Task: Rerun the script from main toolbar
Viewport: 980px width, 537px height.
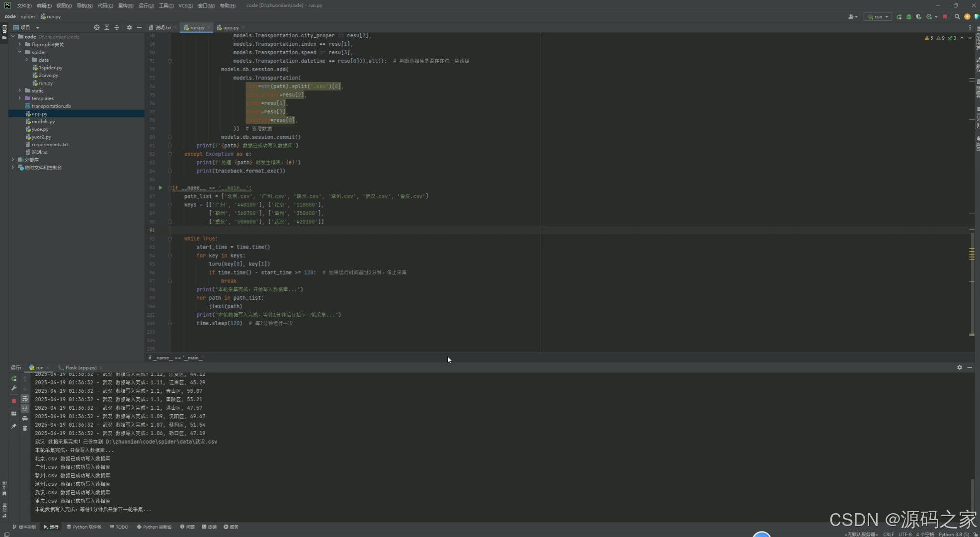Action: tap(899, 17)
